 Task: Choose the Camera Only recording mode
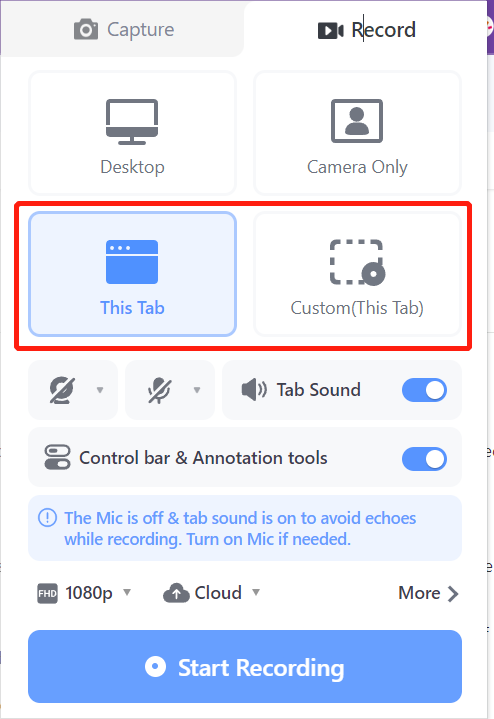click(357, 133)
